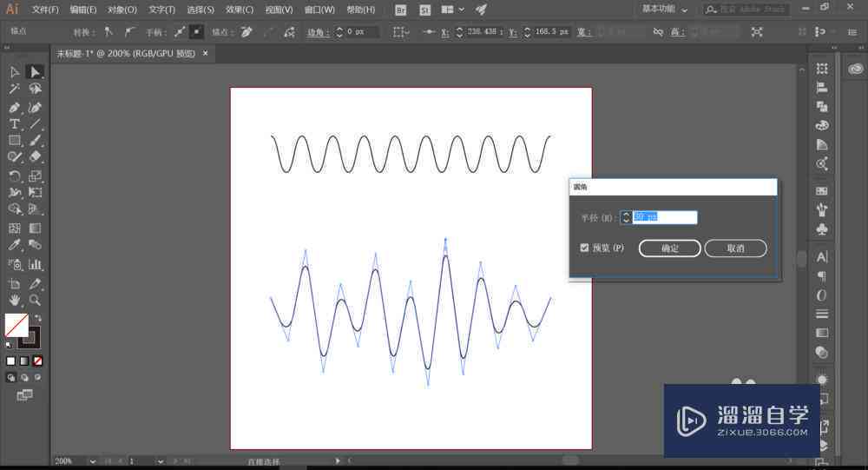This screenshot has height=470, width=868.
Task: Select the Scale tool
Action: point(35,176)
